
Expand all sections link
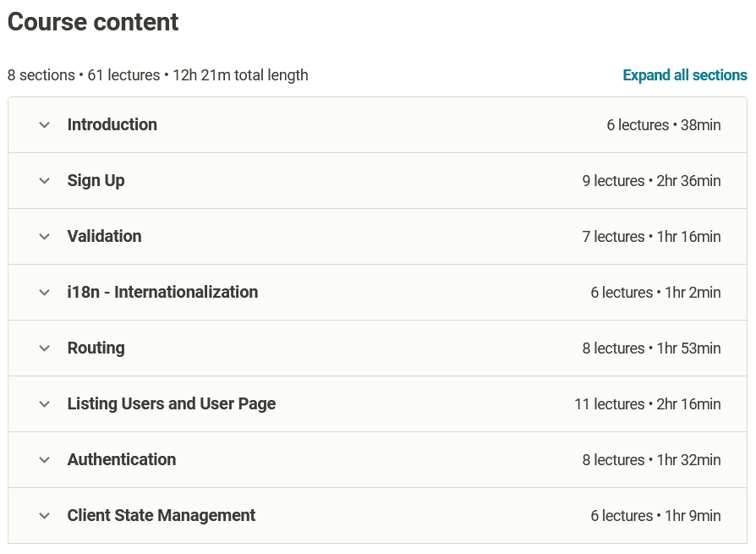(685, 75)
